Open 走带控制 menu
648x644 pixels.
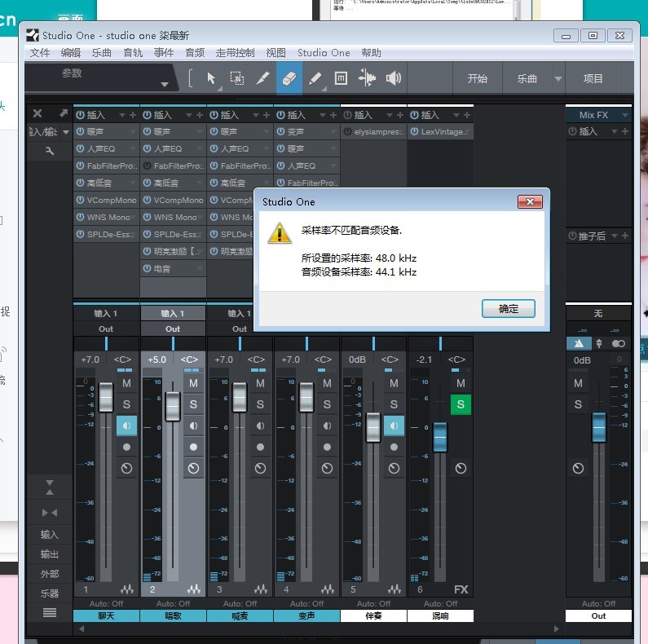click(235, 53)
